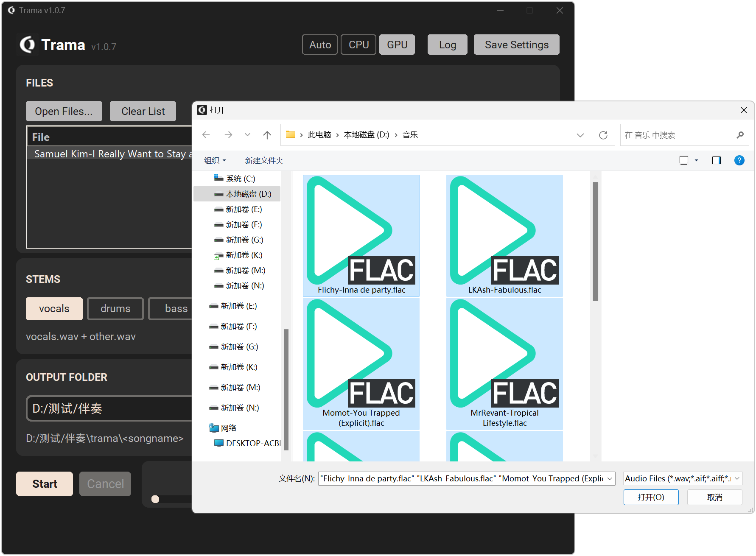This screenshot has width=756, height=556.
Task: Click Save Settings in Trama
Action: pos(516,45)
